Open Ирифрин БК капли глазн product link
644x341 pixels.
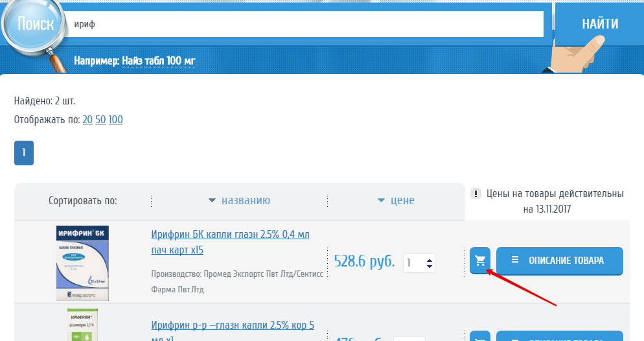coord(230,242)
